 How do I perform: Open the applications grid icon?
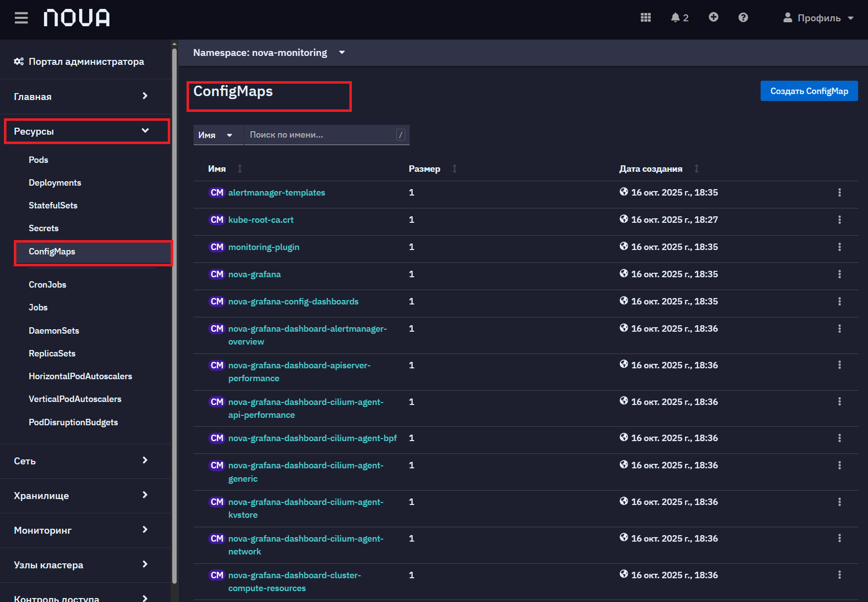pyautogui.click(x=645, y=17)
